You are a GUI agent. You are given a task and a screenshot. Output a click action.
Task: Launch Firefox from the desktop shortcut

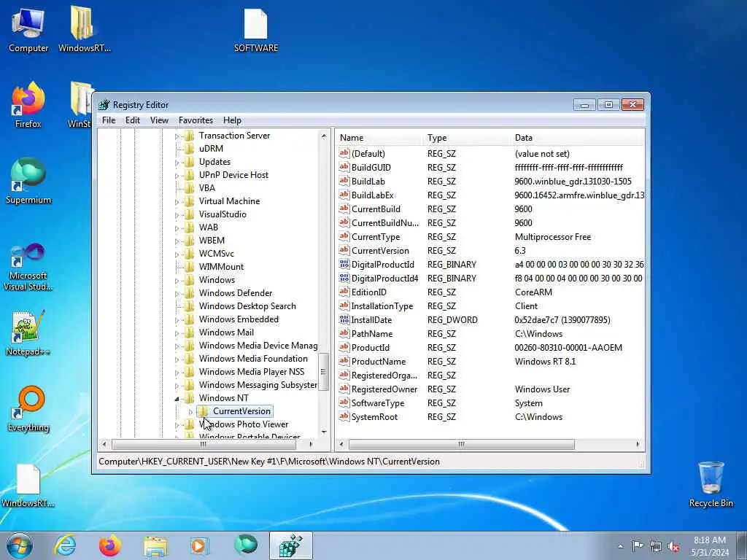click(28, 105)
